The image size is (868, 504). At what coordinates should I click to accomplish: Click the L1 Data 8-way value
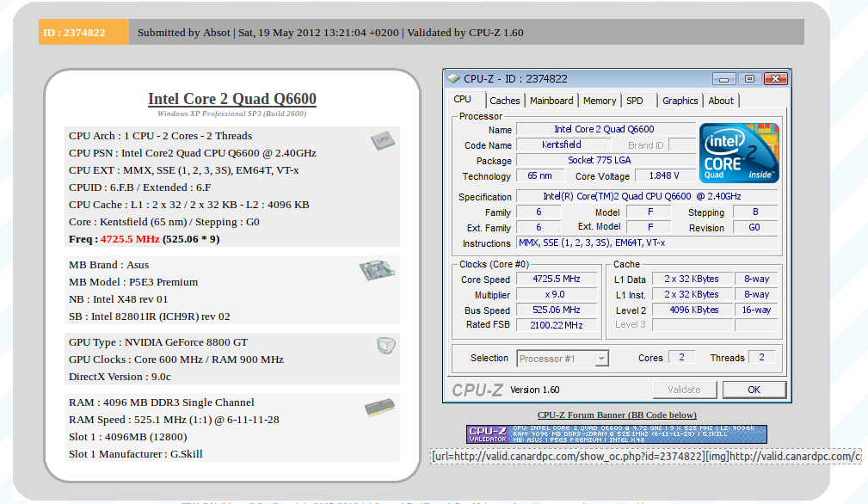[x=756, y=279]
